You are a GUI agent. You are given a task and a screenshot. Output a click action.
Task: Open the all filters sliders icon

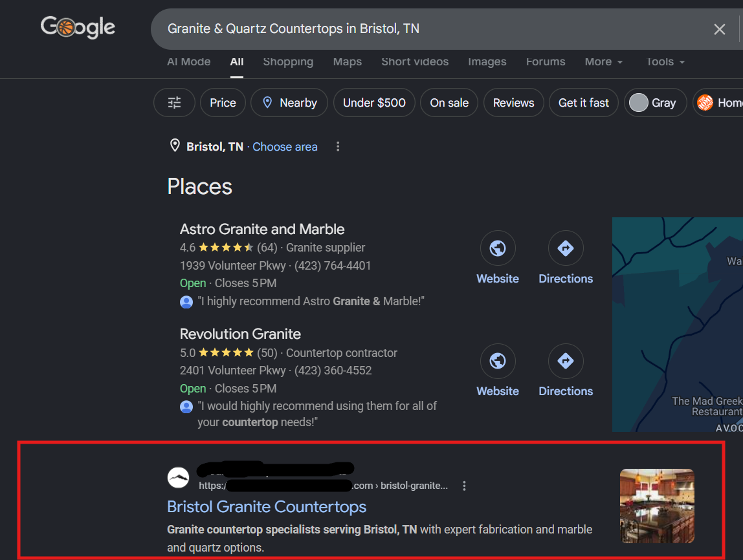[x=174, y=103]
